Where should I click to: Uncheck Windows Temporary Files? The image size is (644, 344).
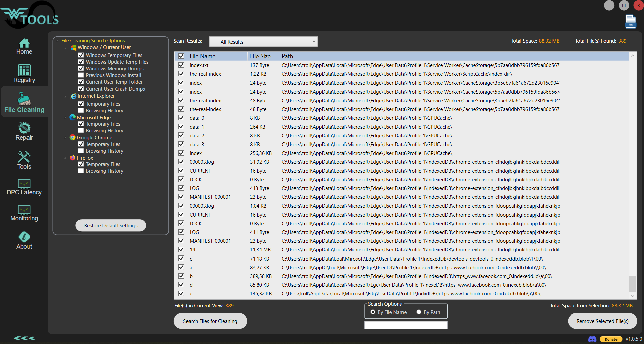81,55
